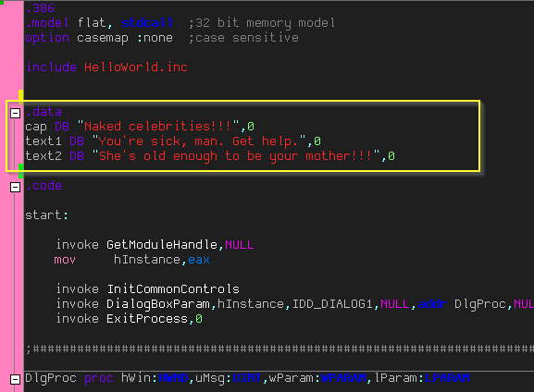
Task: Collapse the DlgProc proc fold marker
Action: [x=16, y=379]
